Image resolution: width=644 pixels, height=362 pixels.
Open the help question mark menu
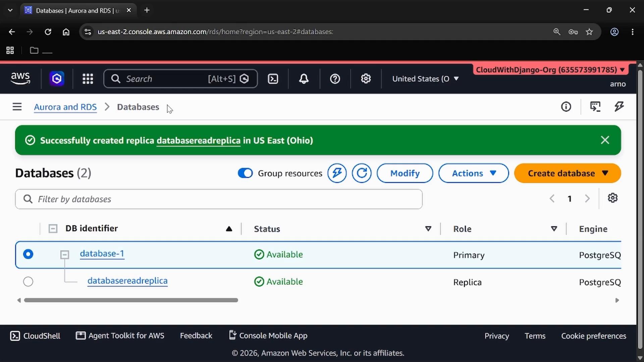pyautogui.click(x=335, y=79)
